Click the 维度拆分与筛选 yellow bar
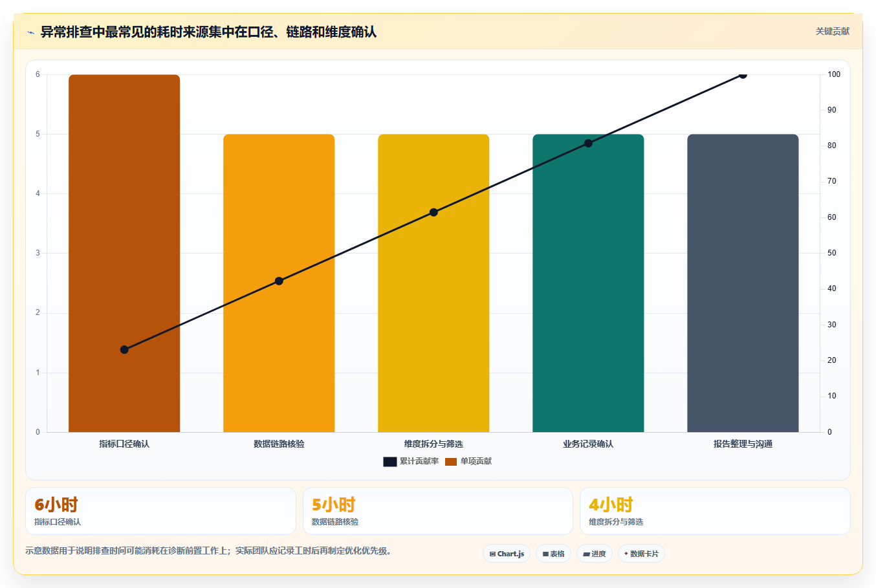Image resolution: width=876 pixels, height=588 pixels. tap(433, 283)
